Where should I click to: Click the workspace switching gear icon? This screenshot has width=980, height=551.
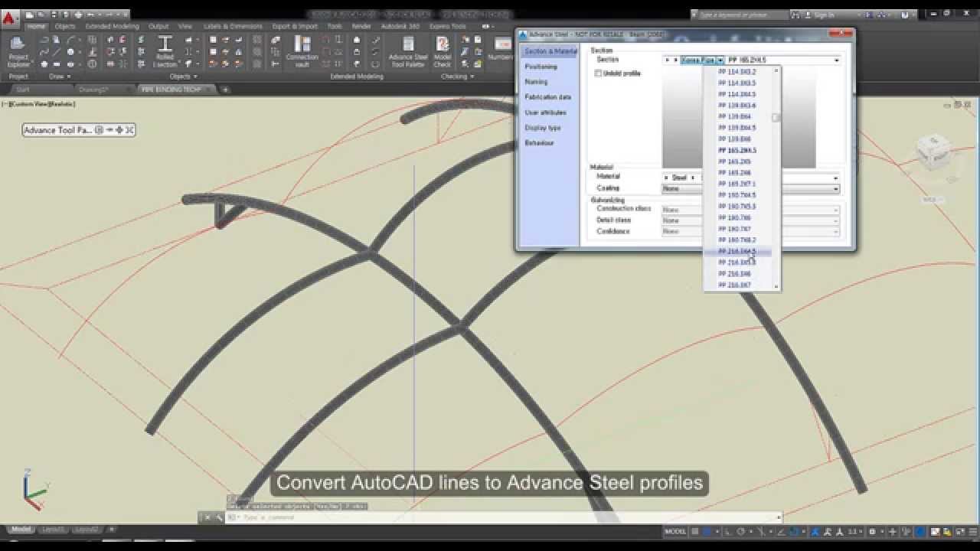pyautogui.click(x=872, y=531)
